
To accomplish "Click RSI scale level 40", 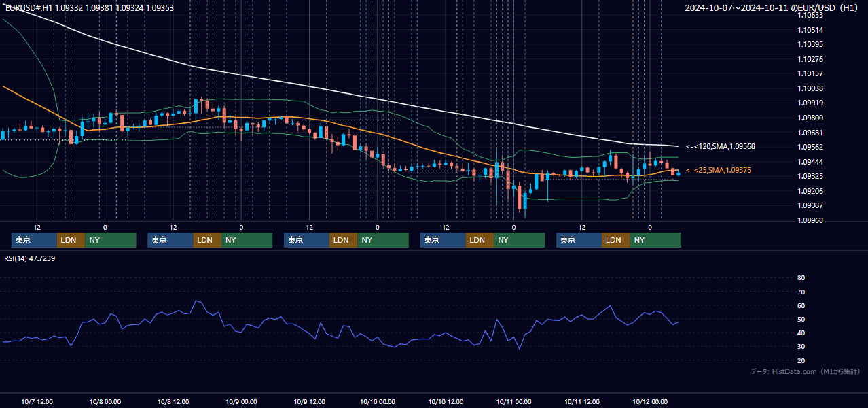I will pyautogui.click(x=801, y=333).
